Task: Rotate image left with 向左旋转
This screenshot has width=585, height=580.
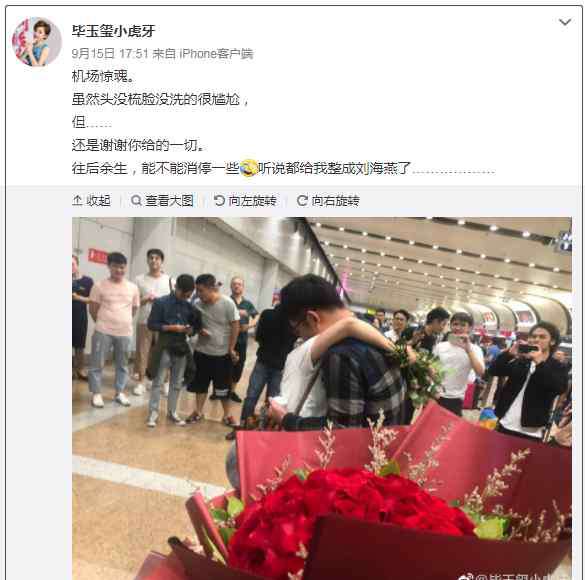Action: click(245, 201)
